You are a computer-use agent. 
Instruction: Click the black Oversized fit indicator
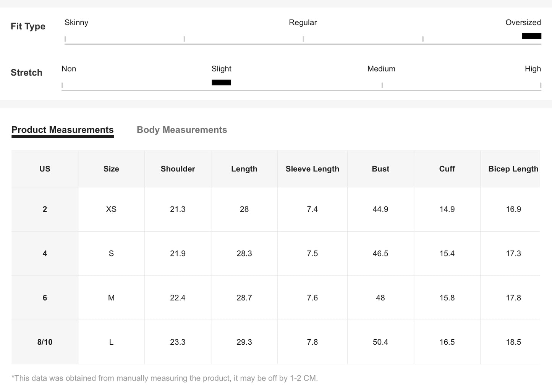tap(531, 36)
